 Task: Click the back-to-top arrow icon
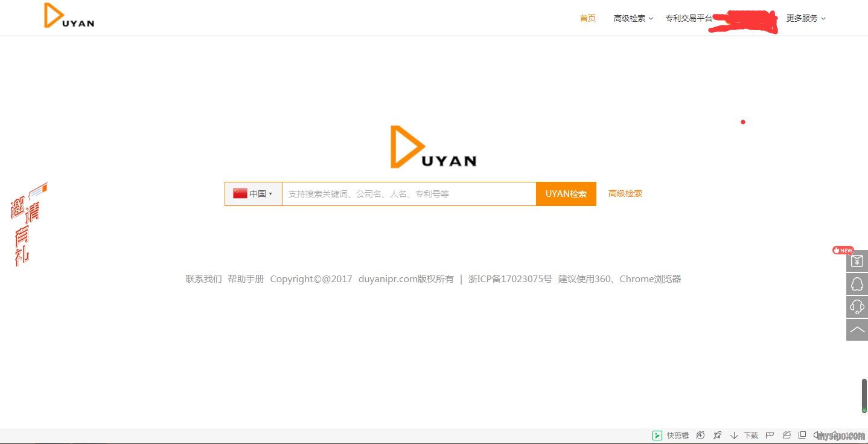coord(857,330)
